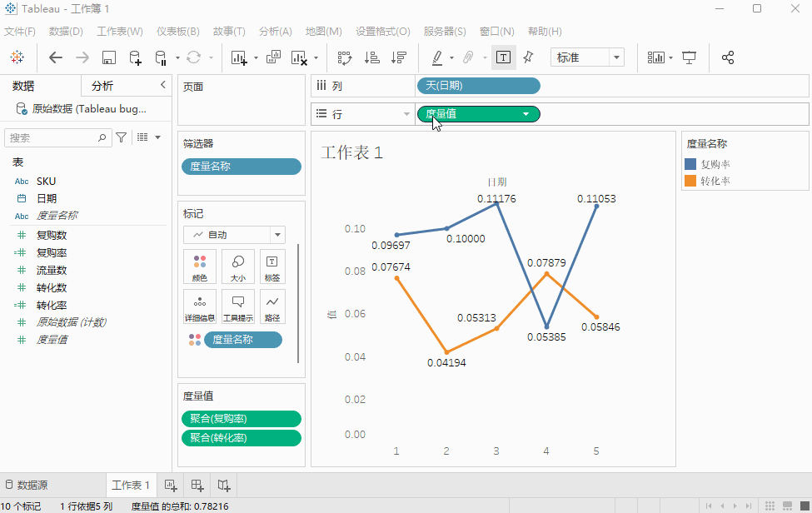This screenshot has width=812, height=513.
Task: Toggle the show mark labels T button
Action: [x=503, y=57]
